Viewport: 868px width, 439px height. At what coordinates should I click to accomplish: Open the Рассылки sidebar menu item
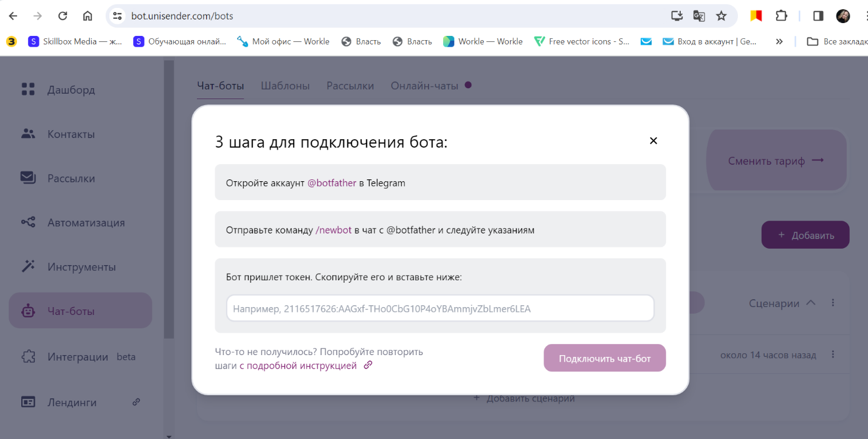[x=80, y=179]
